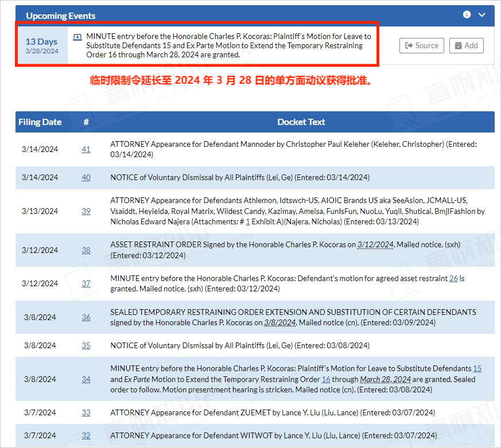This screenshot has width=501, height=448.
Task: Click the underlined 3/8/2024 date in entry 36
Action: [280, 322]
